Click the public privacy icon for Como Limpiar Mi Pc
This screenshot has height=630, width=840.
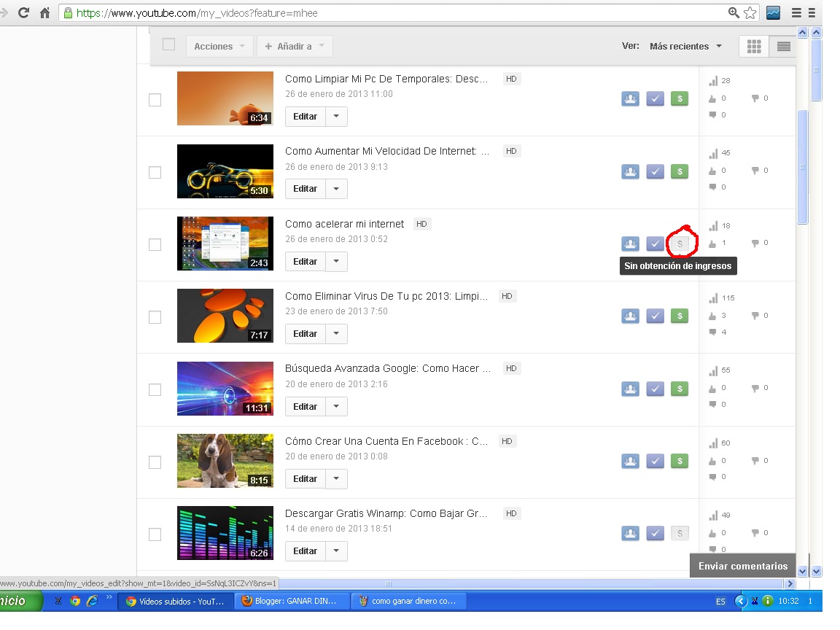point(630,98)
